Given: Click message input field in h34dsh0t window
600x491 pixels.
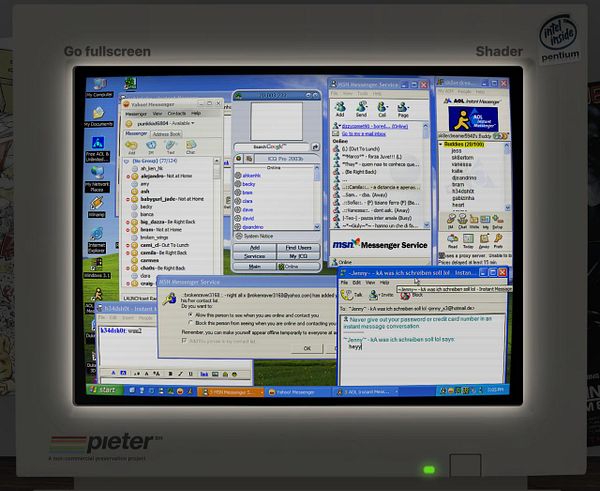Looking at the screenshot, I should (x=175, y=381).
